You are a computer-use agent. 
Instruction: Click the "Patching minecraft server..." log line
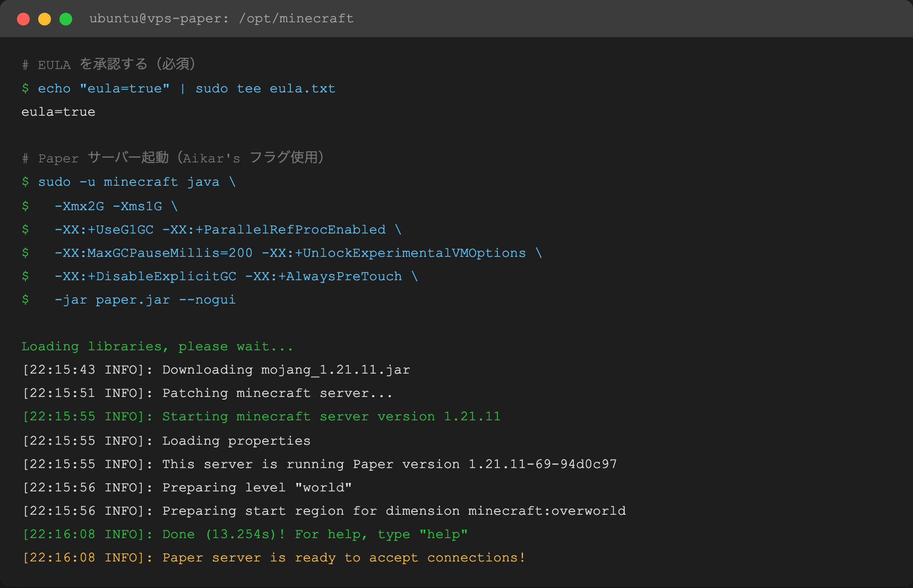coord(208,393)
